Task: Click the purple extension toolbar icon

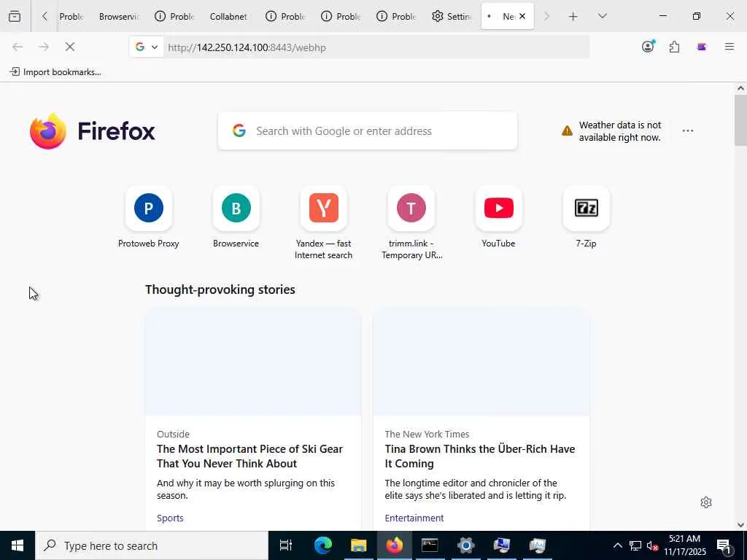Action: click(x=701, y=47)
